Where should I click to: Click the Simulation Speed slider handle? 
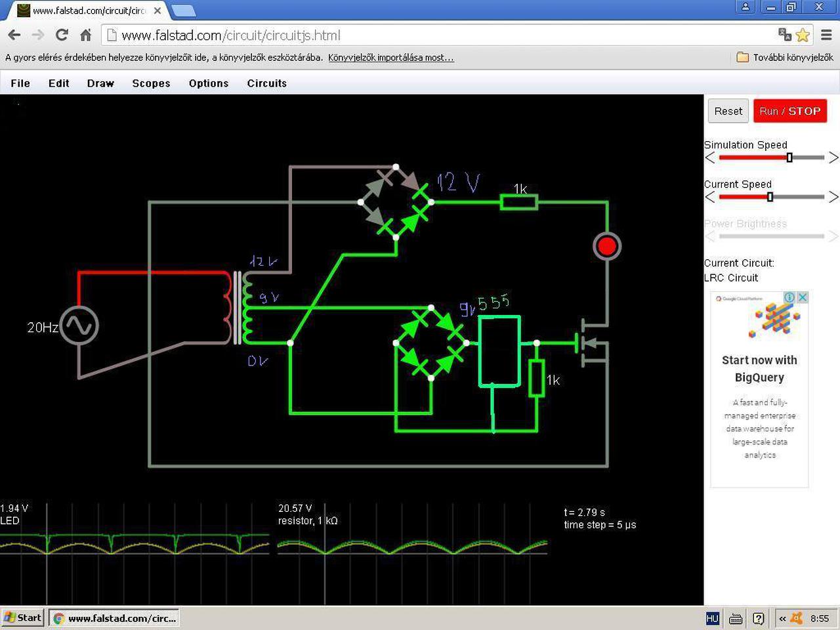point(789,157)
